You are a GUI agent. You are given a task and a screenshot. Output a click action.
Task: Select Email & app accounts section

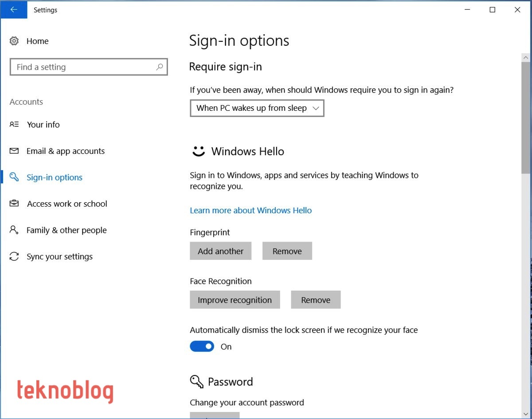pyautogui.click(x=66, y=151)
